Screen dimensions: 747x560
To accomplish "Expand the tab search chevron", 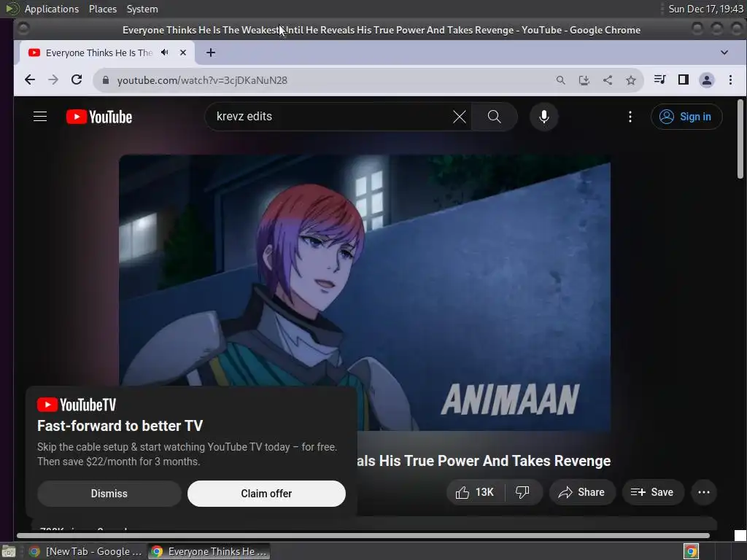I will (x=724, y=52).
